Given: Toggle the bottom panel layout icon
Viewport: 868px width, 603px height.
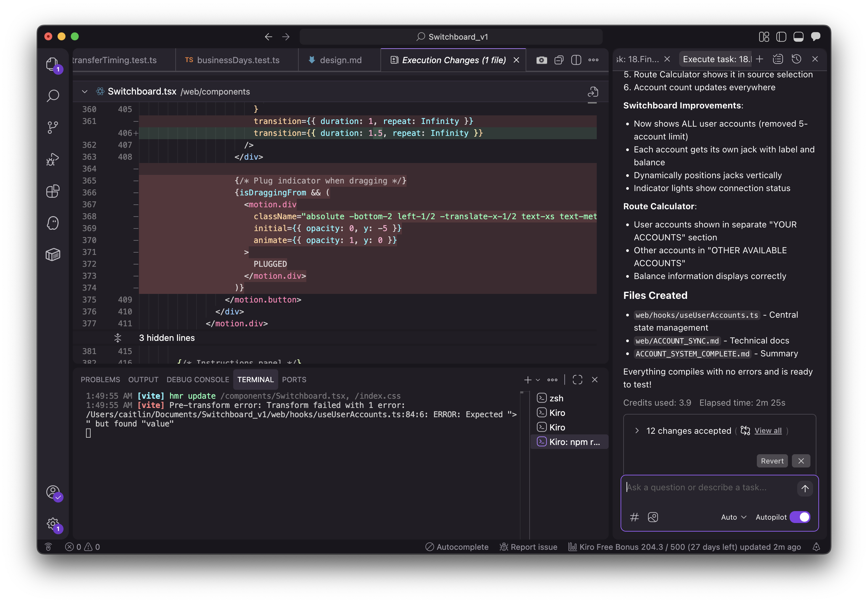Looking at the screenshot, I should click(x=799, y=37).
